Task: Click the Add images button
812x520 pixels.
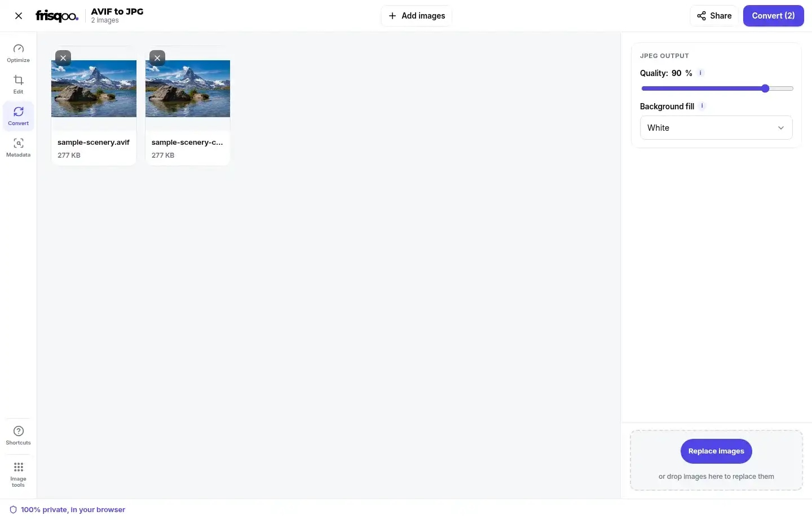Action: click(417, 16)
